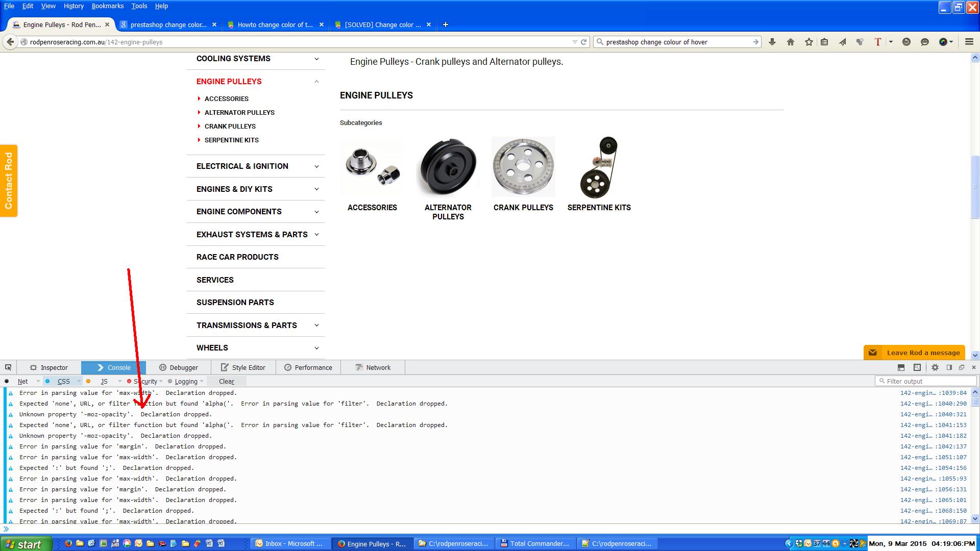Go to the browser home page

point(791,42)
